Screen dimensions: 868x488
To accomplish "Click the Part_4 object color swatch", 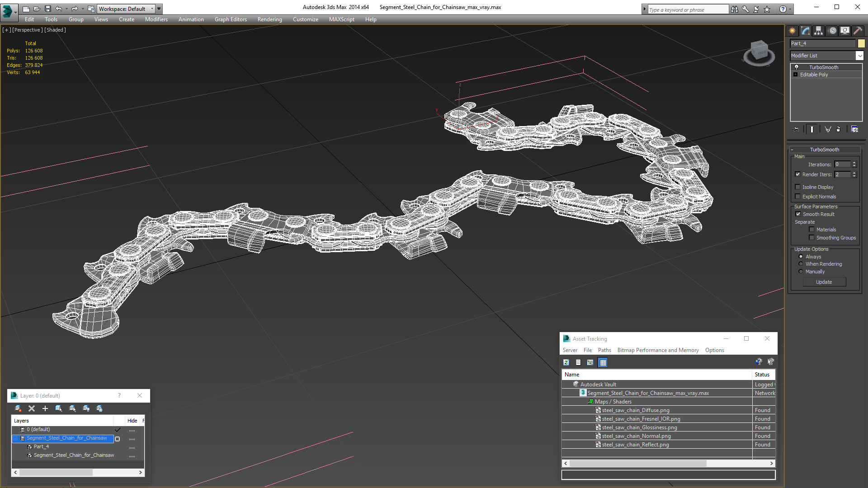I will [861, 43].
